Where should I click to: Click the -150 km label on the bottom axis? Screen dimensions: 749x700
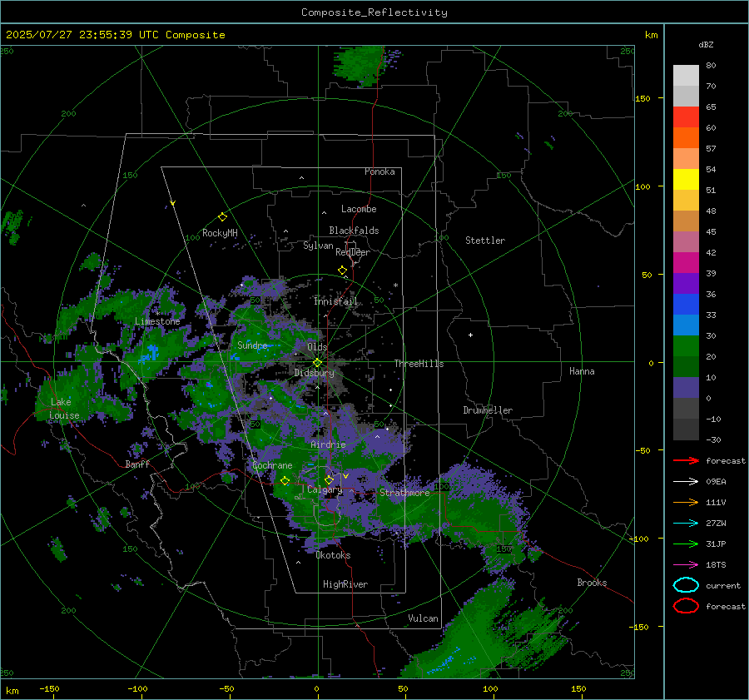[49, 688]
